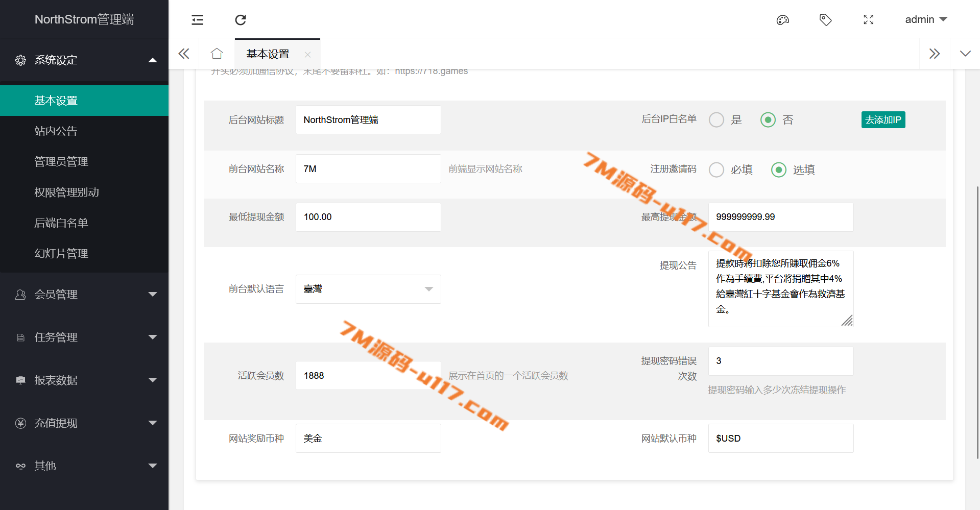Click the tag note icon
980x510 pixels.
pyautogui.click(x=825, y=20)
